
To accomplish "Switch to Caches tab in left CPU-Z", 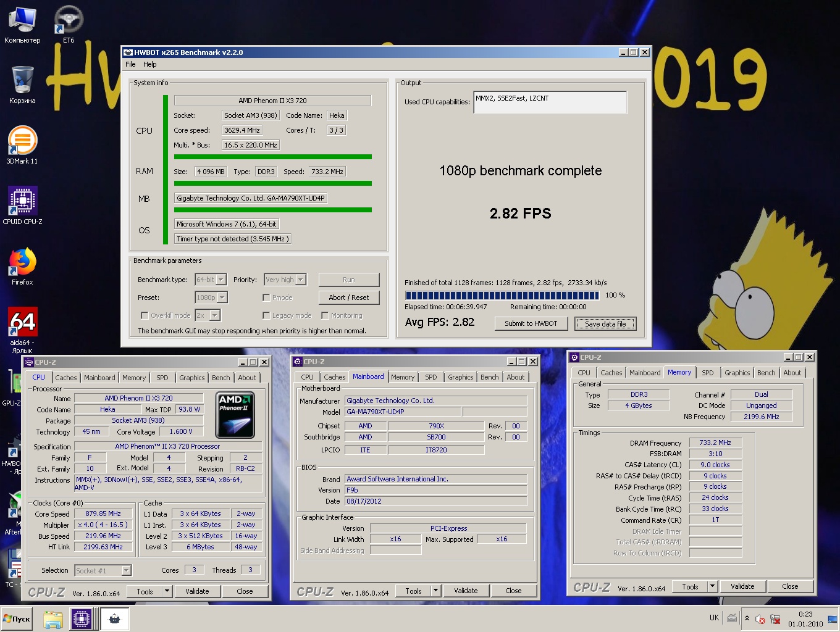I will coord(66,378).
